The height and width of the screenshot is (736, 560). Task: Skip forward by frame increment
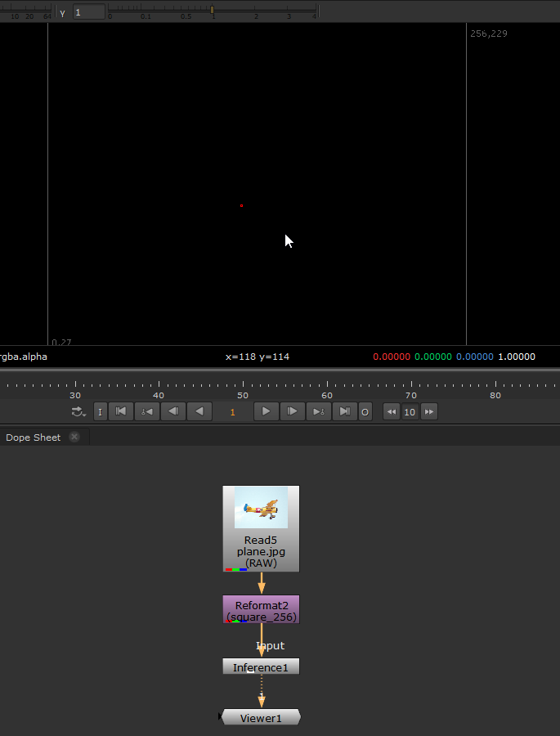428,411
